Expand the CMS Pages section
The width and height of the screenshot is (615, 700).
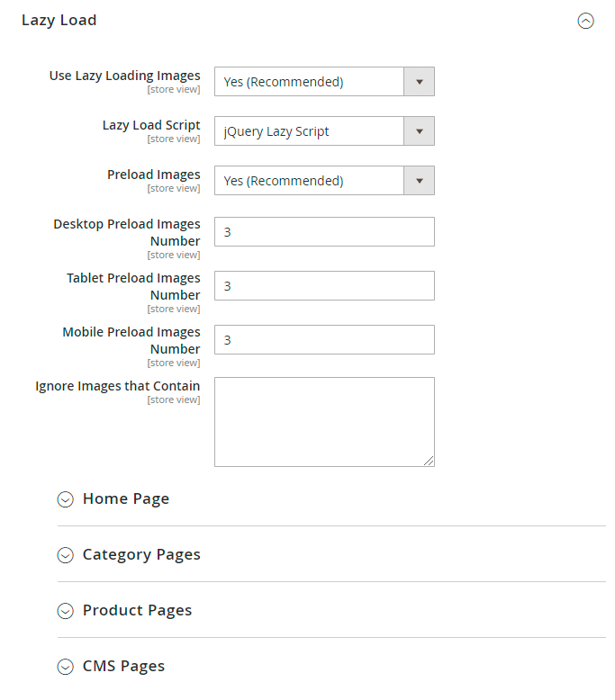click(x=123, y=666)
